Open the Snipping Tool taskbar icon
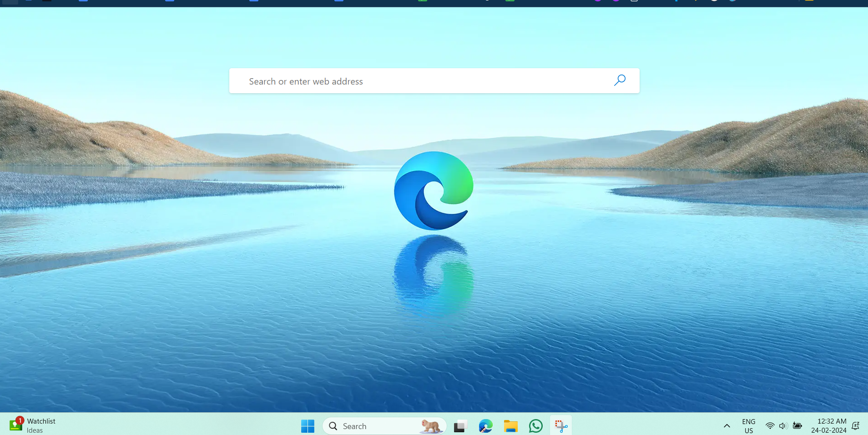 (561, 426)
